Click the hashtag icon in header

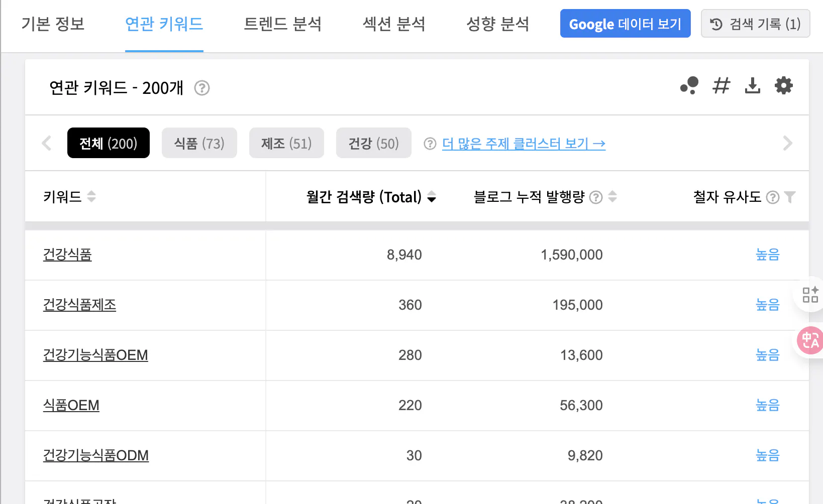point(721,86)
